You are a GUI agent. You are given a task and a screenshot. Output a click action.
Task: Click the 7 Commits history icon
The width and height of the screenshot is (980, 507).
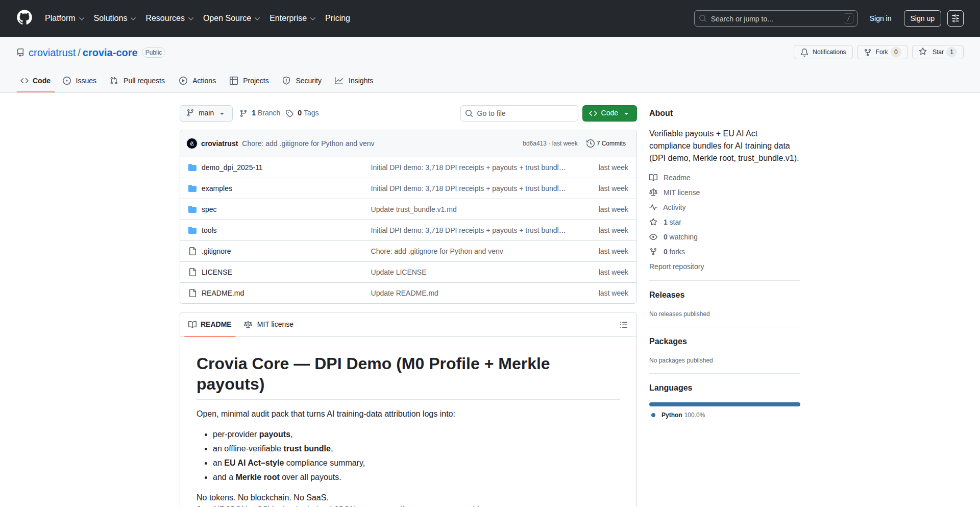click(x=591, y=143)
